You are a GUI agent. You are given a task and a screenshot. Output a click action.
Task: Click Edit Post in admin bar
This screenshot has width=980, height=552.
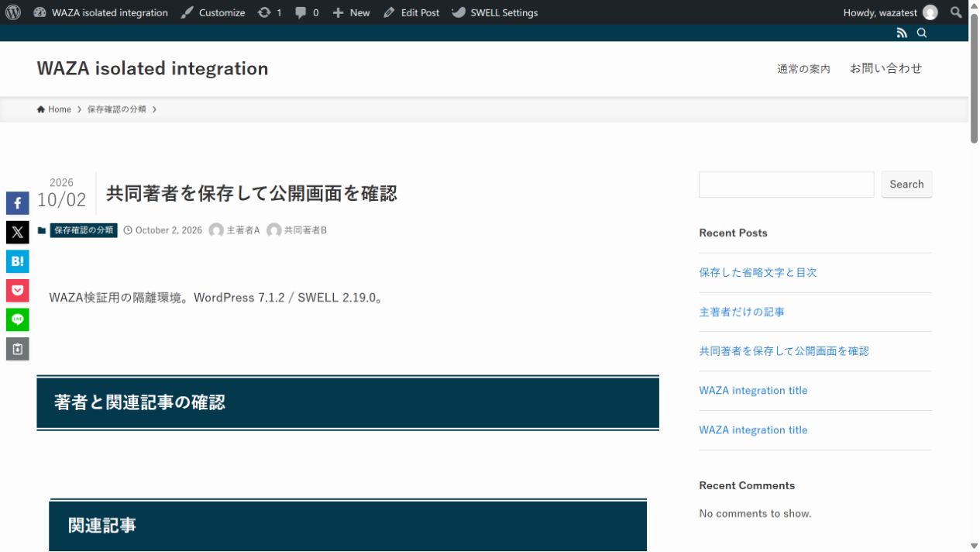coord(411,12)
